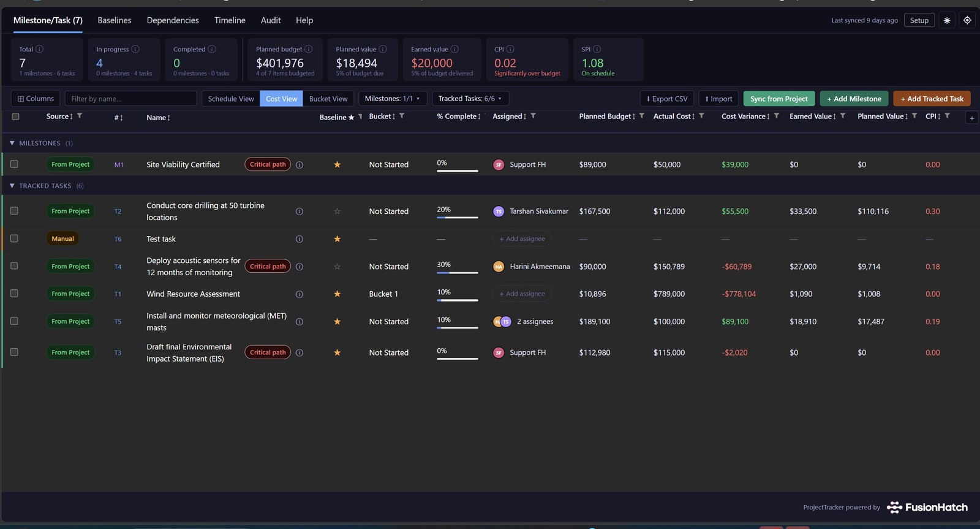Click the target settings icon beside Setup
The width and height of the screenshot is (980, 529).
[967, 20]
